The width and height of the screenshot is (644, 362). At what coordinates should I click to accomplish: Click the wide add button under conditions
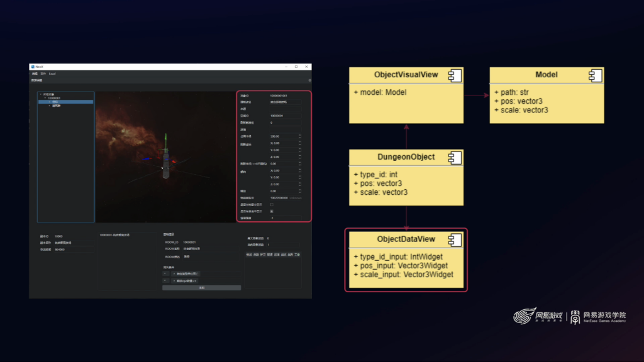[202, 288]
